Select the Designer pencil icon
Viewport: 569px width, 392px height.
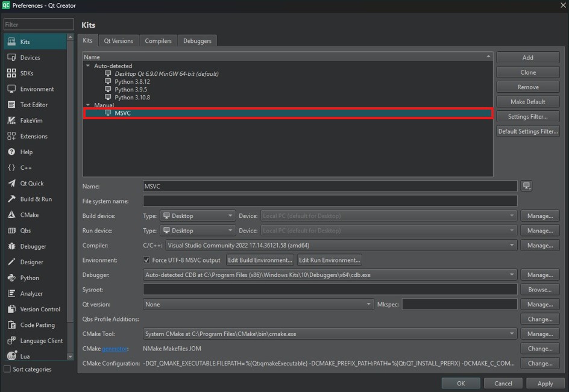pos(11,262)
